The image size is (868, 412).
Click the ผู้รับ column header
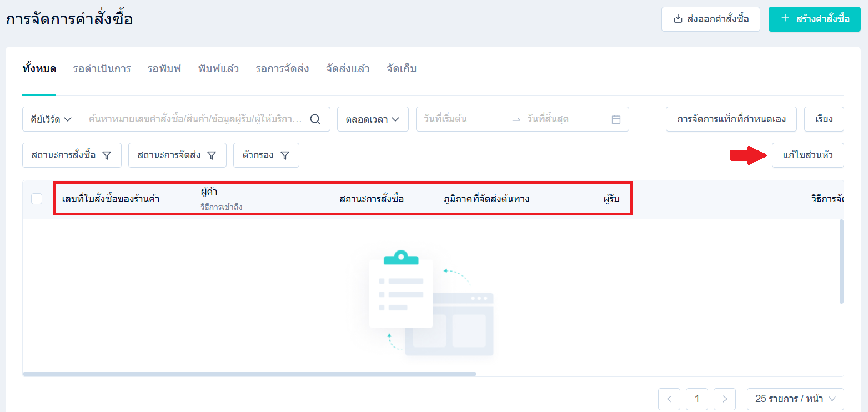pyautogui.click(x=611, y=199)
